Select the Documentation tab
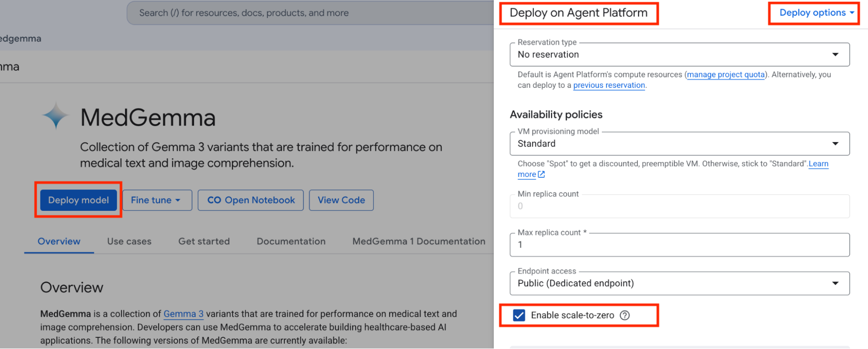 (291, 242)
